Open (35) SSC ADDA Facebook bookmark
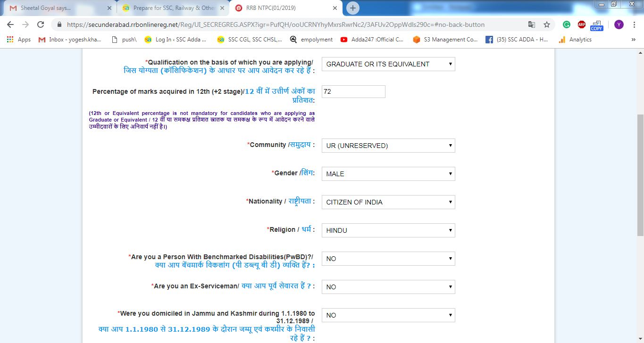The height and width of the screenshot is (343, 644). (517, 40)
